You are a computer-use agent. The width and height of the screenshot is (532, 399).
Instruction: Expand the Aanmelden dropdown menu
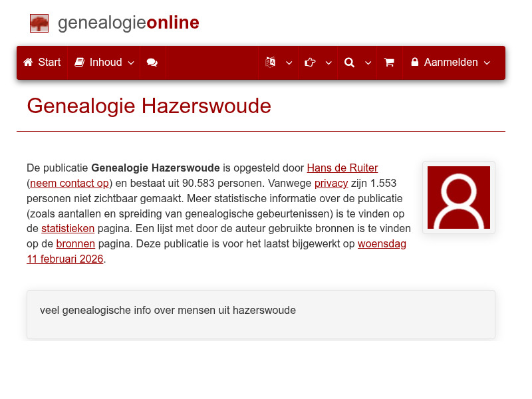point(486,64)
